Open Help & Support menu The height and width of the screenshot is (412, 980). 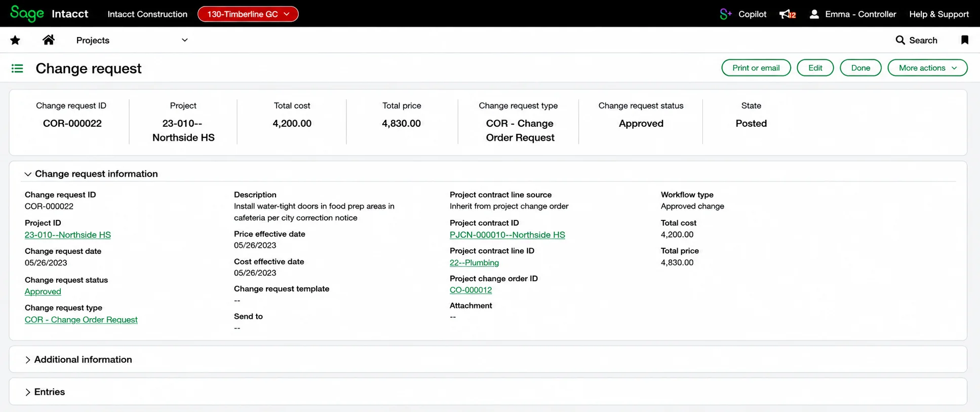point(939,14)
